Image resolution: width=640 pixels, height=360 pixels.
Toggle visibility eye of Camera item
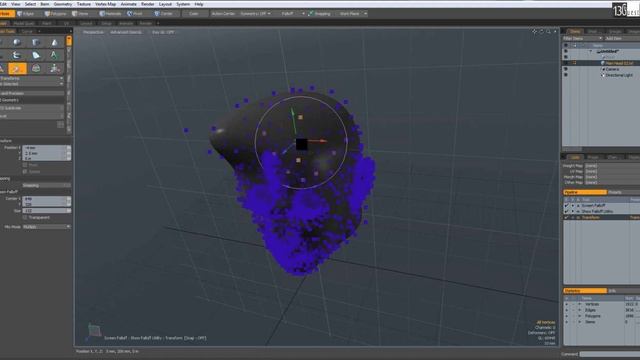pos(566,69)
